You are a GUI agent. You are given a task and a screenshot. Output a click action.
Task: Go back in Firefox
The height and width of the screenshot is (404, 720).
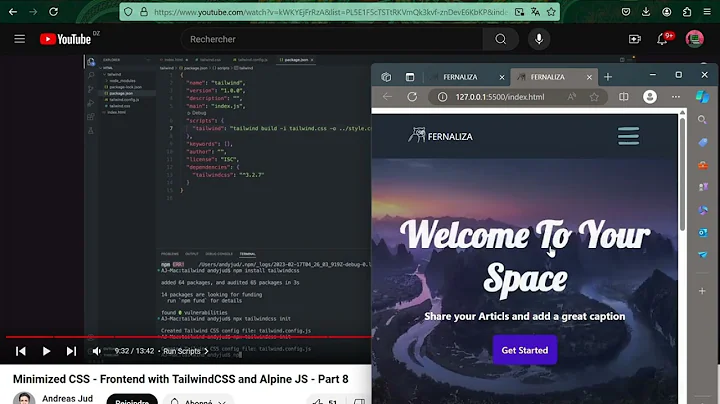click(13, 11)
